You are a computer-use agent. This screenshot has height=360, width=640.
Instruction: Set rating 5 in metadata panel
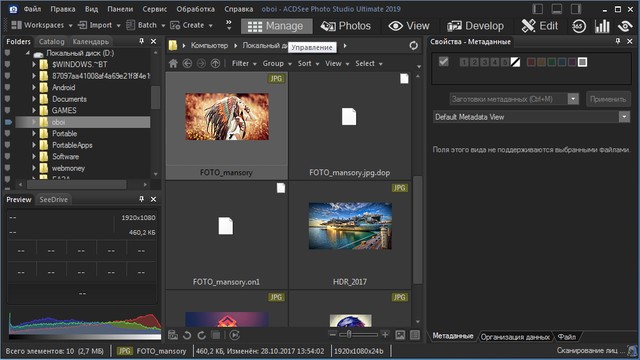504,62
